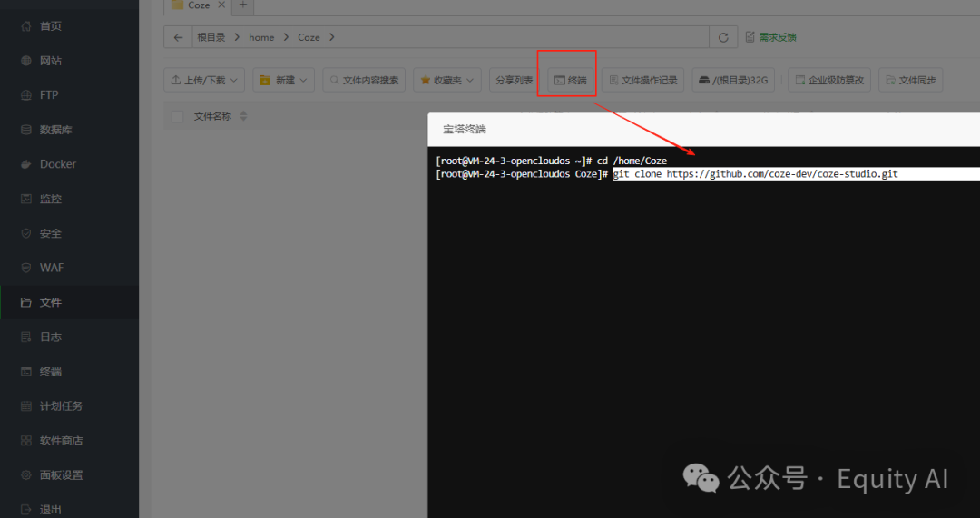
Task: Click the 数据库 database icon
Action: [25, 130]
